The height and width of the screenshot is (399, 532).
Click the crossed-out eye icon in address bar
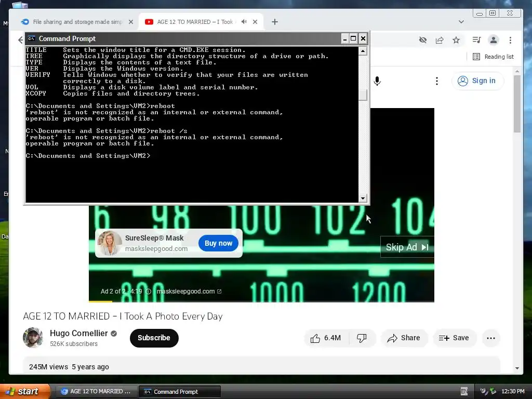click(x=423, y=40)
